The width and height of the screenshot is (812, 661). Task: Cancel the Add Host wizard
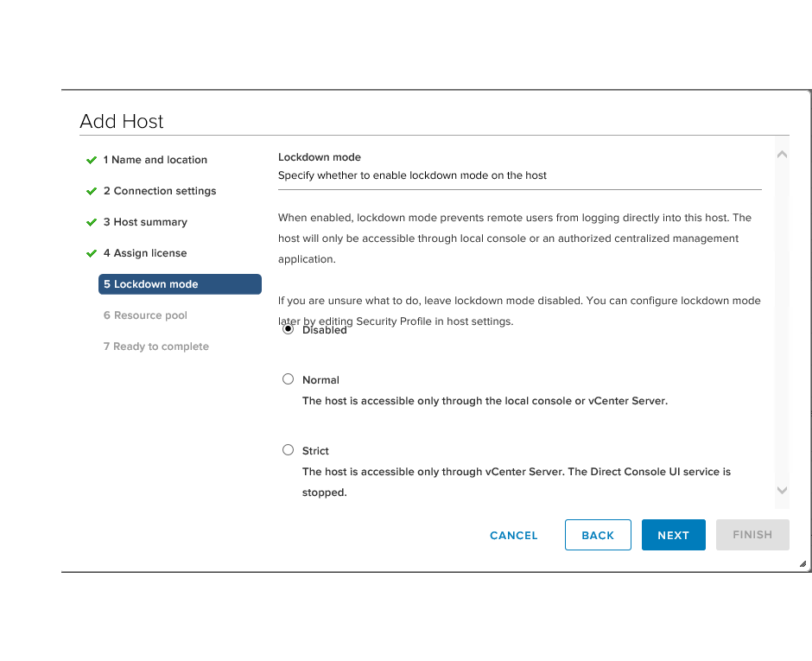click(514, 536)
